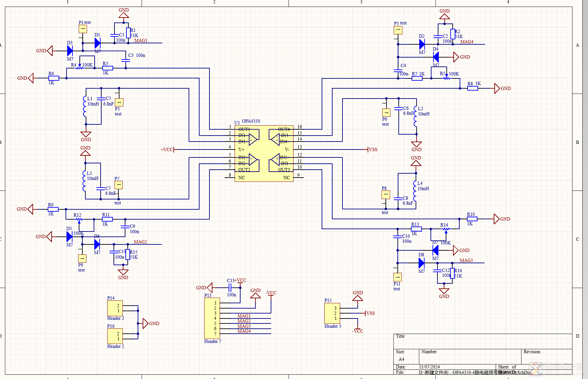Click the P6 test point pad
The width and height of the screenshot is (588, 379).
(x=386, y=112)
